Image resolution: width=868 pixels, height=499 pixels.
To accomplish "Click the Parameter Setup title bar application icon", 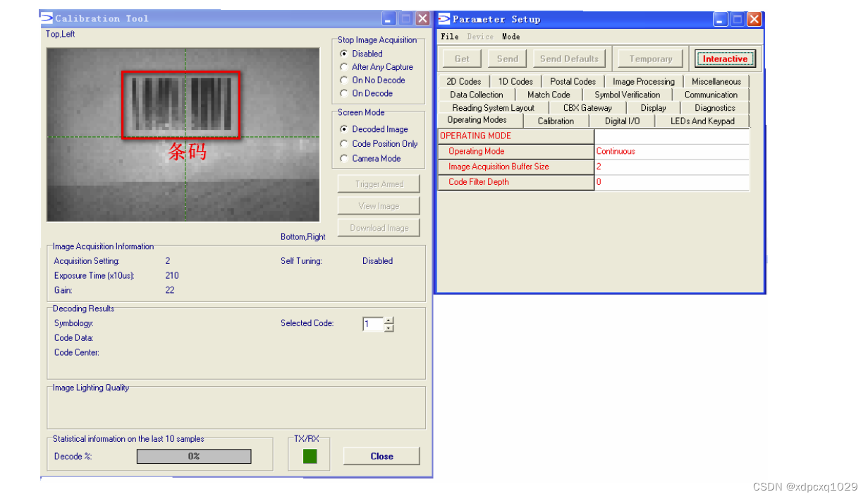I will pos(444,19).
